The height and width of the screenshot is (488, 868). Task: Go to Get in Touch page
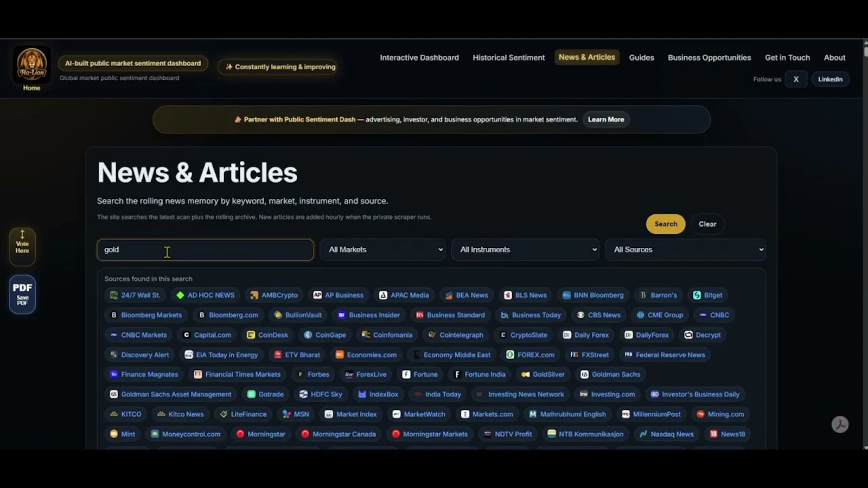click(x=787, y=57)
